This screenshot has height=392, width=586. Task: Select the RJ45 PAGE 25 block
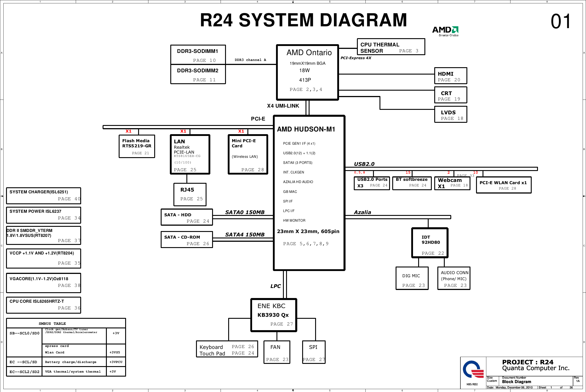(190, 194)
